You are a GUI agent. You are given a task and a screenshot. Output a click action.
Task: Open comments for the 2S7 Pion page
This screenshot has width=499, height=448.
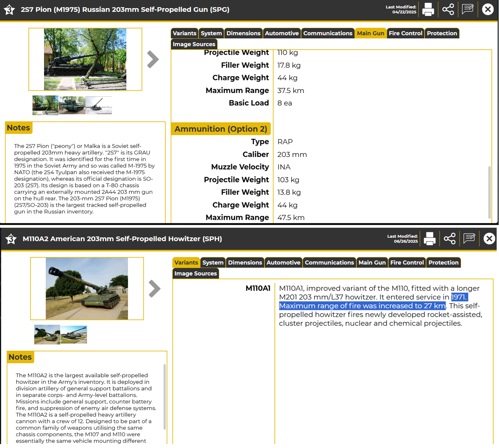(x=468, y=9)
